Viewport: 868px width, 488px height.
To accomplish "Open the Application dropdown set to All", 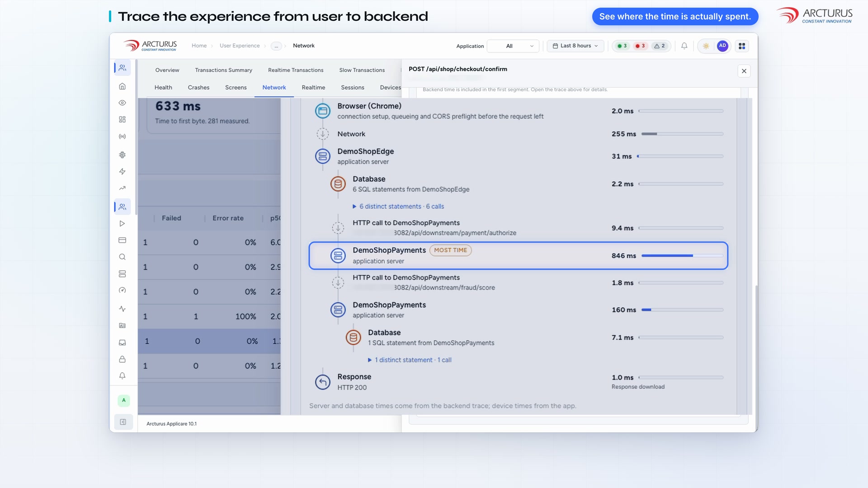I will (x=513, y=46).
